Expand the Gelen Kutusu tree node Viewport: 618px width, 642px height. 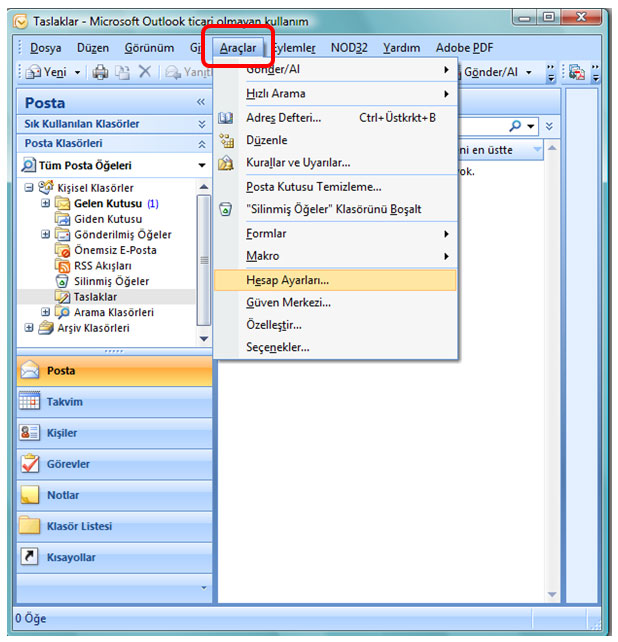click(x=45, y=203)
